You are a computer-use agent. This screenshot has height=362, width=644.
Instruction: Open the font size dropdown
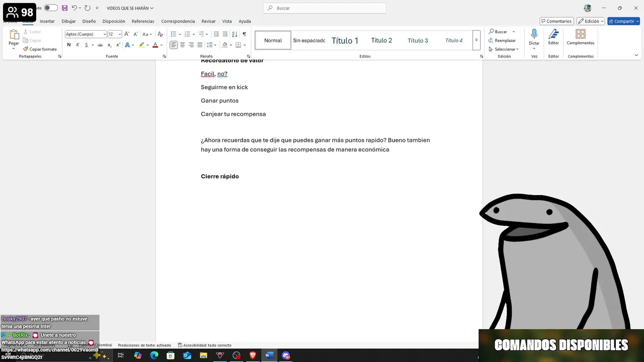coord(120,34)
